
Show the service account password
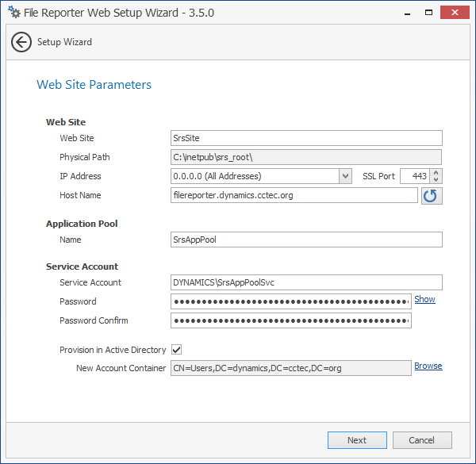coord(424,300)
